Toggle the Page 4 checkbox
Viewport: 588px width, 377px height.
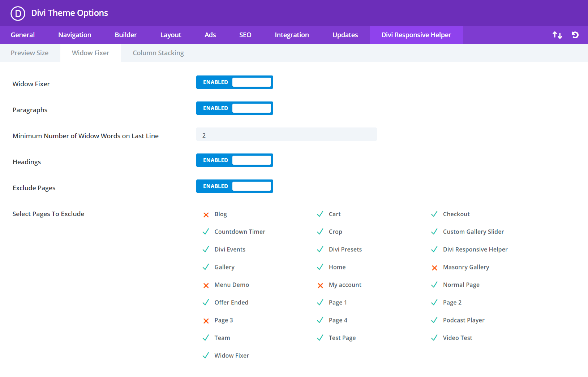tap(320, 320)
